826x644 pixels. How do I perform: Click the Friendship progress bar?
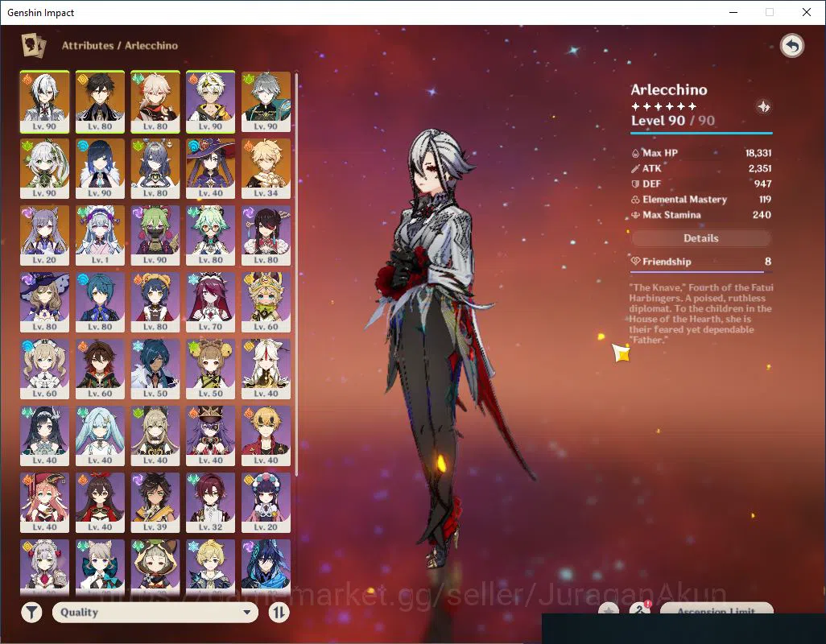[x=701, y=272]
